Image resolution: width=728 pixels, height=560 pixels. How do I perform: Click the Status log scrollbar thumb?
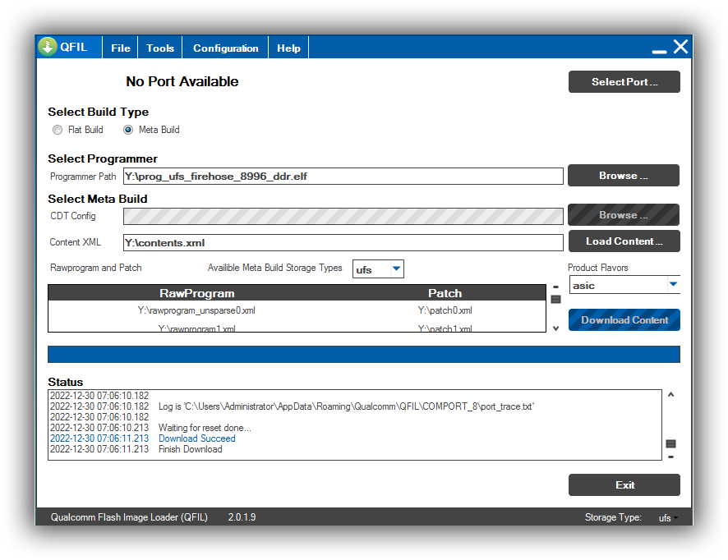[x=670, y=444]
